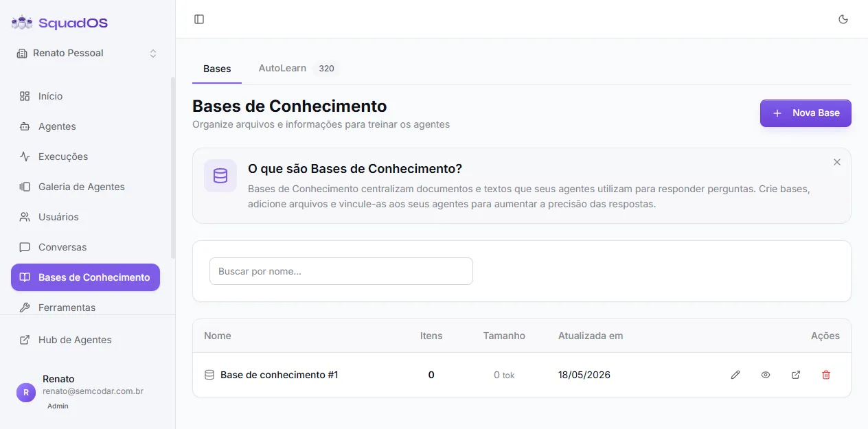This screenshot has width=868, height=429.
Task: Click the Conversas chat bubble icon
Action: point(25,247)
